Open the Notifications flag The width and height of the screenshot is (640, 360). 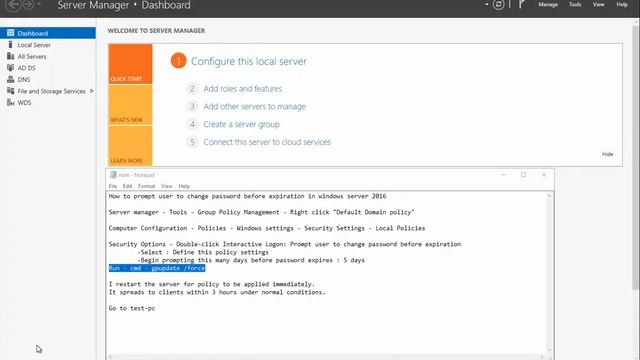point(522,4)
